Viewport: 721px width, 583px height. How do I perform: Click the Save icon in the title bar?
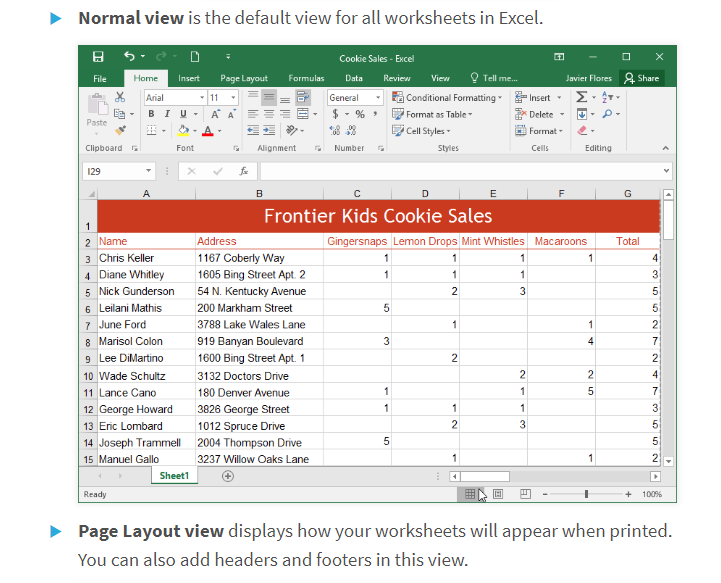pos(98,57)
